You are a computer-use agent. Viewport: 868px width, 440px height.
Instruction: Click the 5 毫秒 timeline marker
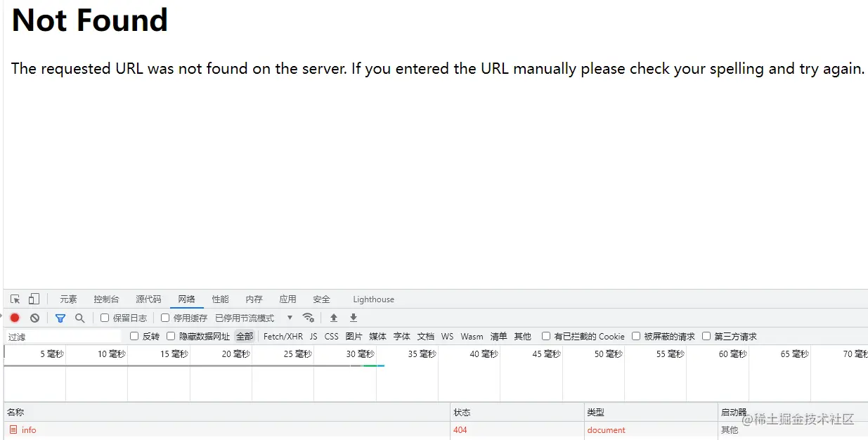click(52, 354)
